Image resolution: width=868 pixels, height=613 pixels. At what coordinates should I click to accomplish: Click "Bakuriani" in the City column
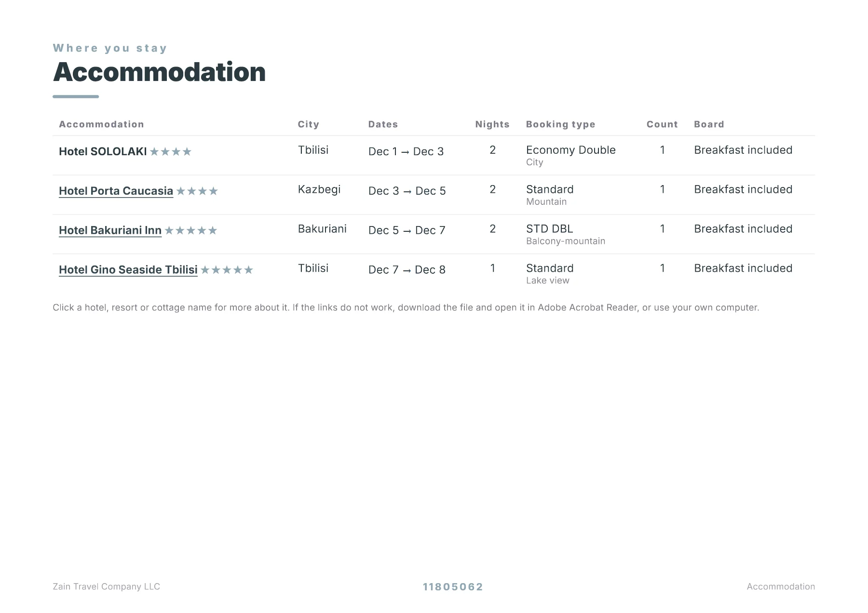coord(322,229)
